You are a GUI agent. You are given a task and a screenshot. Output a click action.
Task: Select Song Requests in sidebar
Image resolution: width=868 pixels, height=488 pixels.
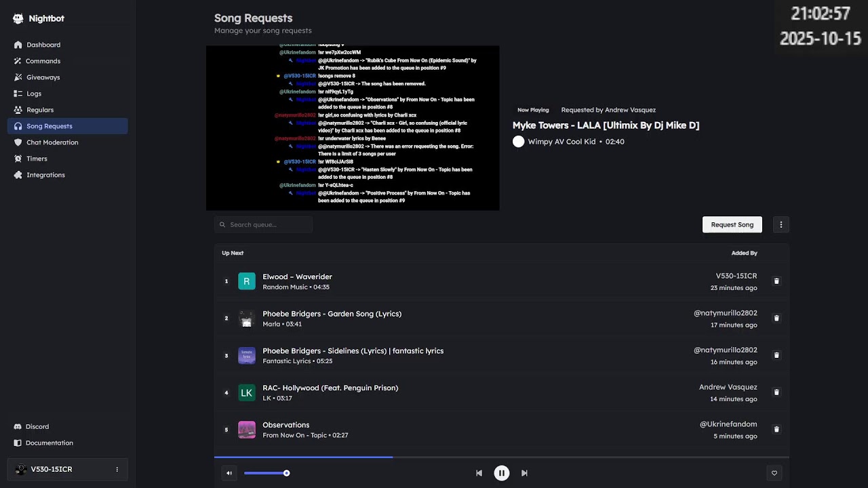(x=67, y=126)
